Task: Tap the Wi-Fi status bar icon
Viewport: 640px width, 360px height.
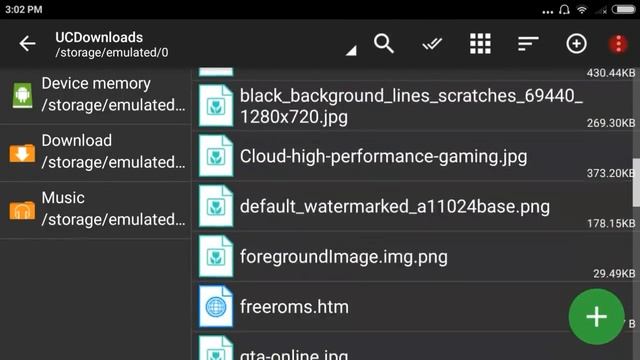Action: pyautogui.click(x=582, y=9)
